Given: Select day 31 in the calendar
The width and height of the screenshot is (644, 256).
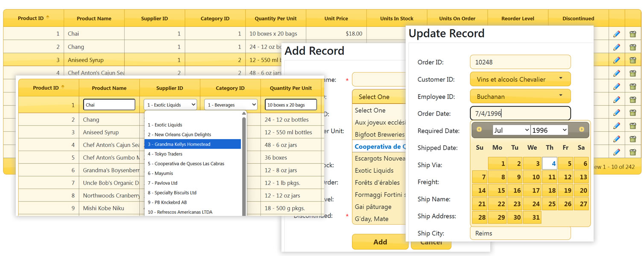Looking at the screenshot, I should 532,218.
